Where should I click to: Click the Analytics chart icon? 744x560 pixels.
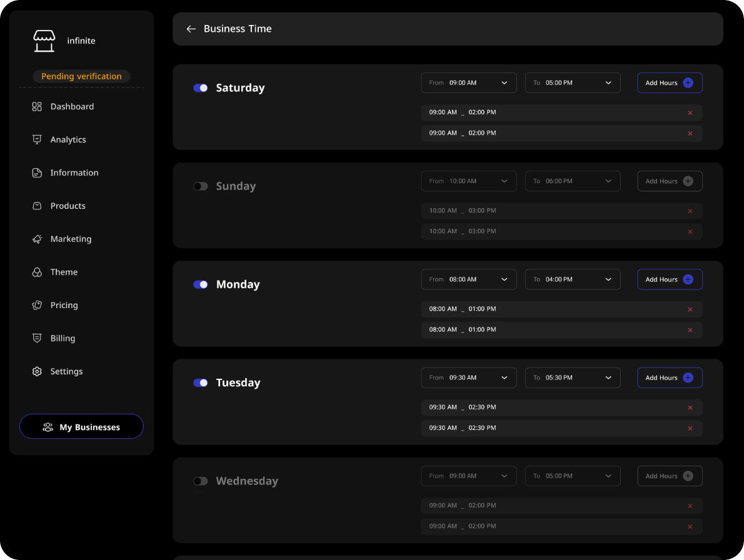[x=37, y=140]
